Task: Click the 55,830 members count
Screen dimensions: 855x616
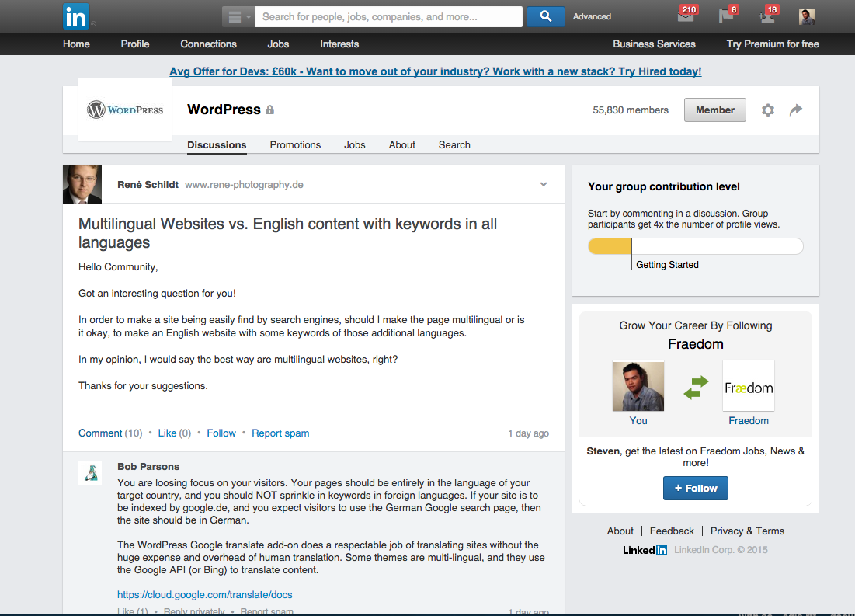Action: coord(631,110)
